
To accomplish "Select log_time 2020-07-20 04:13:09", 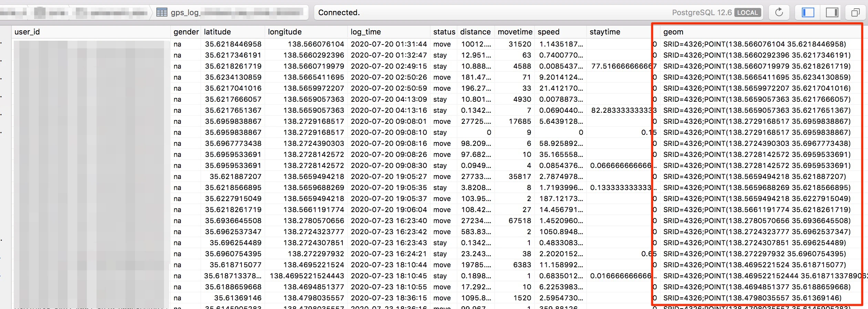I will pos(389,99).
